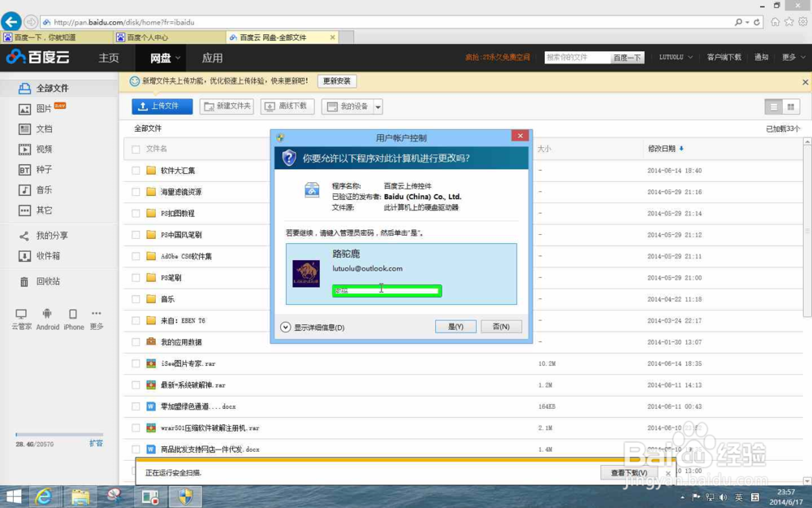
Task: Open 回收站 trash in the sidebar
Action: coord(39,281)
